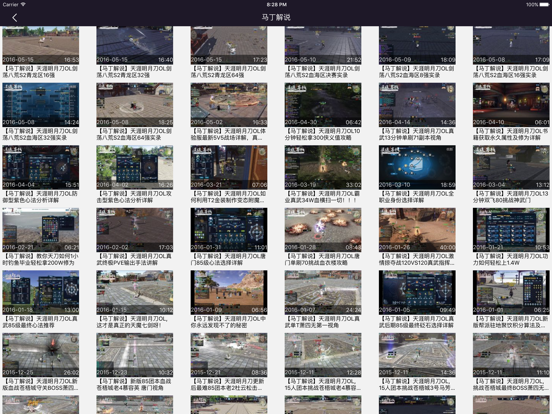Select the title 唐门85级心法选择详解

229,259
